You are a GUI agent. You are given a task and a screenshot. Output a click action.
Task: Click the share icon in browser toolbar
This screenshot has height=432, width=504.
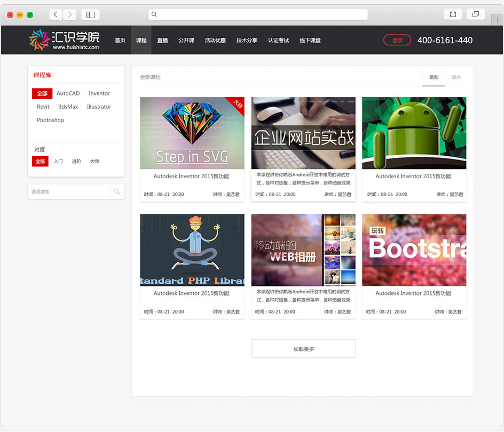(453, 14)
